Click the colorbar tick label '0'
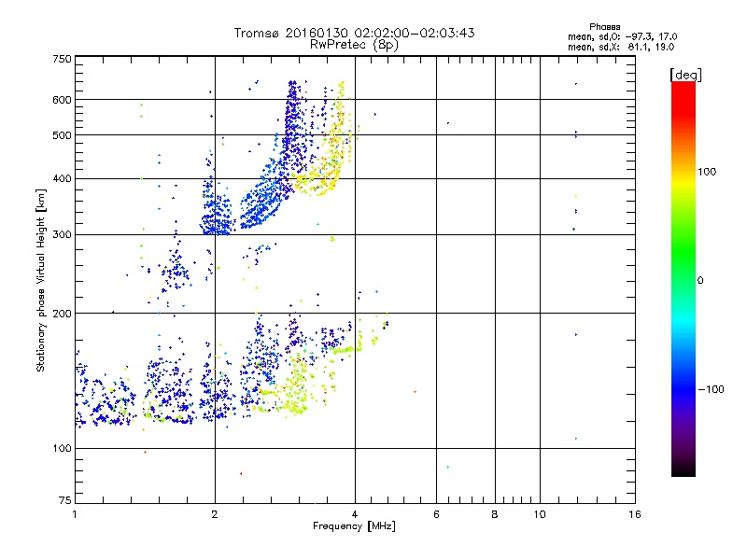This screenshot has width=747, height=560. 700,281
